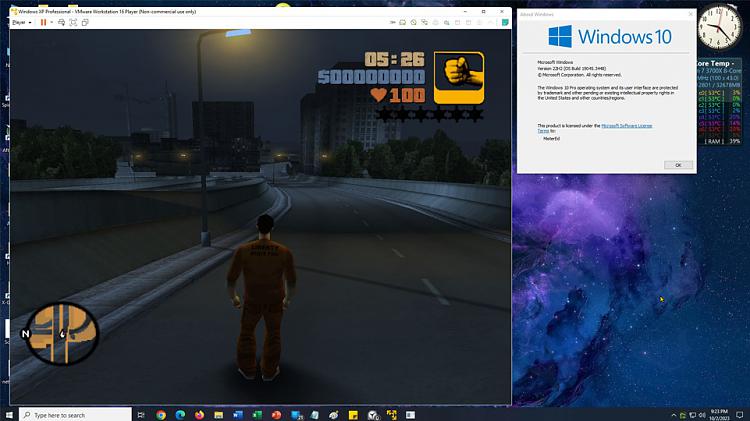
Task: Open the network icon in system tray
Action: pyautogui.click(x=693, y=415)
